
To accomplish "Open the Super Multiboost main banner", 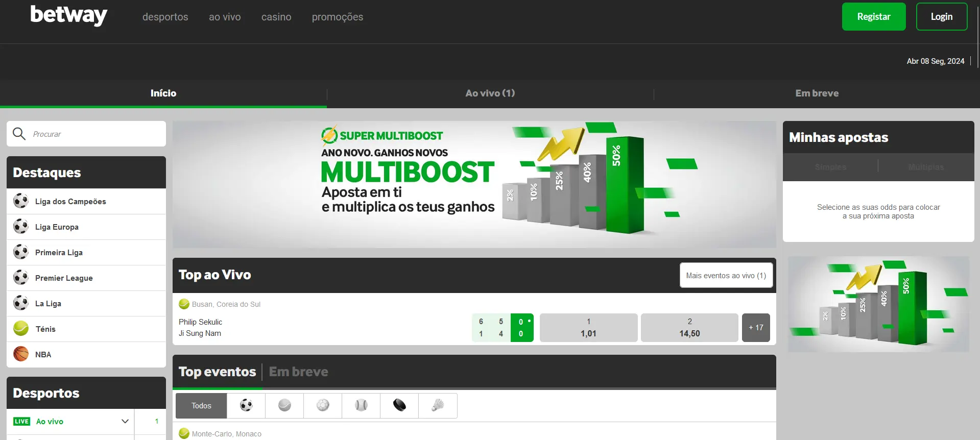I will pos(474,184).
